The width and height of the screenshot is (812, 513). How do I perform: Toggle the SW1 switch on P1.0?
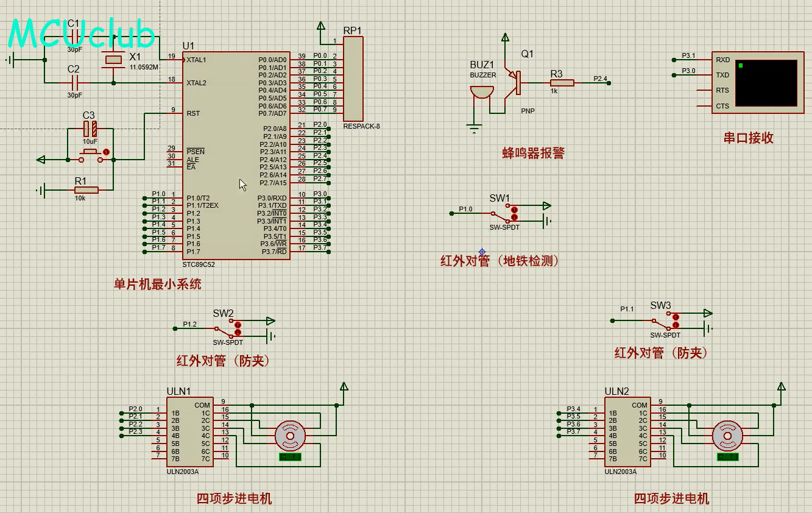501,214
